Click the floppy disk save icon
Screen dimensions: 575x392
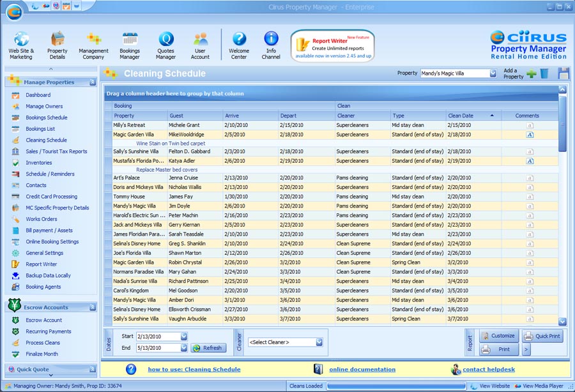pos(563,73)
